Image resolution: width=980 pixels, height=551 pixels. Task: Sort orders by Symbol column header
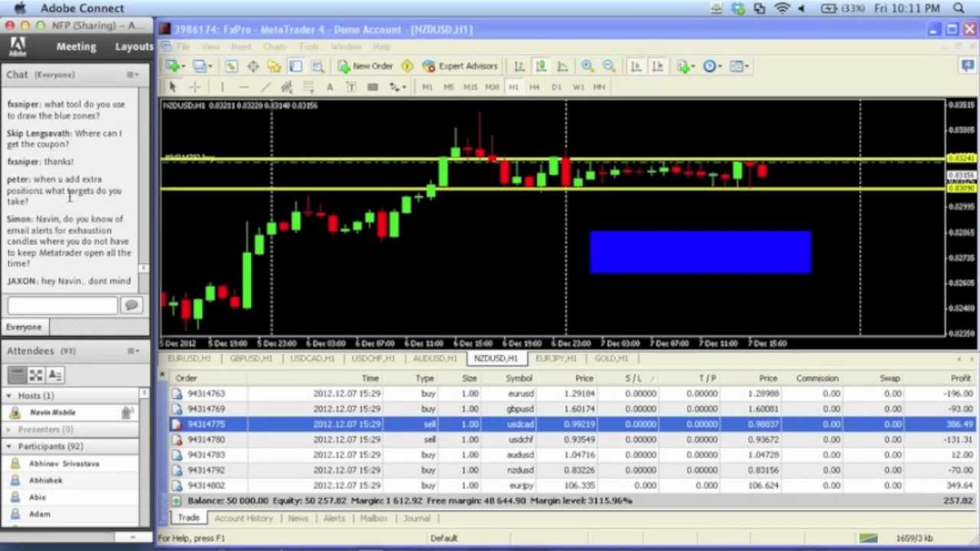pos(518,378)
